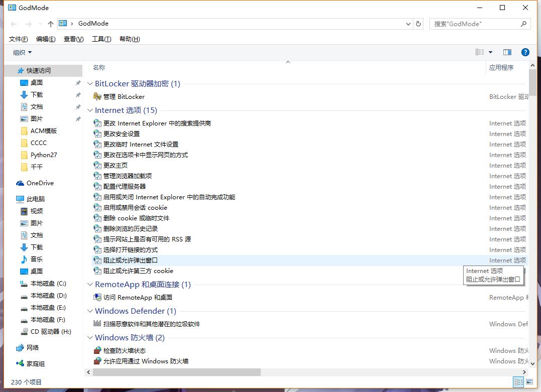Screen dimensions: 541x392
Task: Click the vertical scrollbar down arrow
Action: [x=532, y=363]
